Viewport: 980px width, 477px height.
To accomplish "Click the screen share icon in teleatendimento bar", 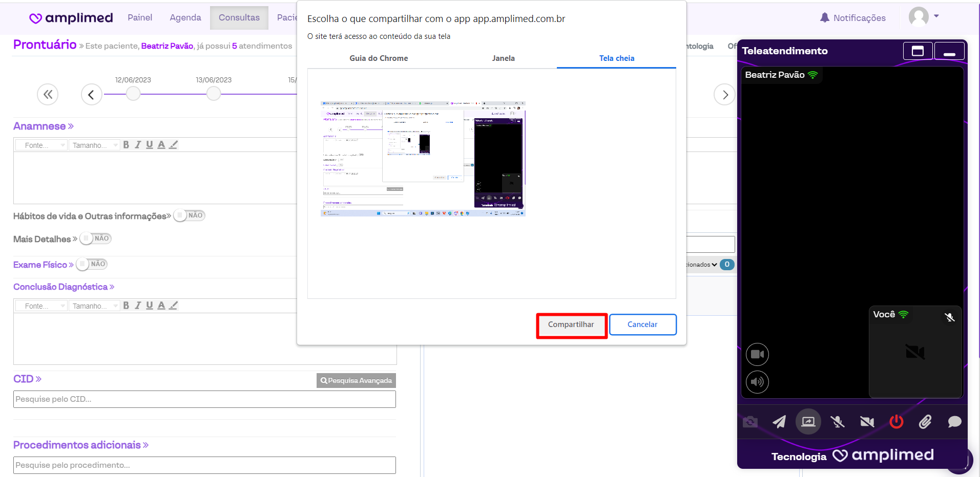I will click(808, 422).
